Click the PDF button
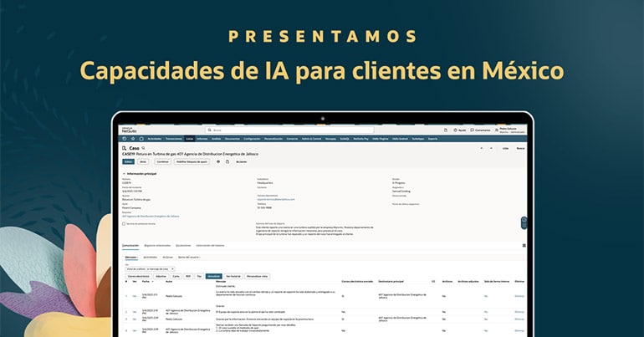The height and width of the screenshot is (337, 644). click(188, 276)
